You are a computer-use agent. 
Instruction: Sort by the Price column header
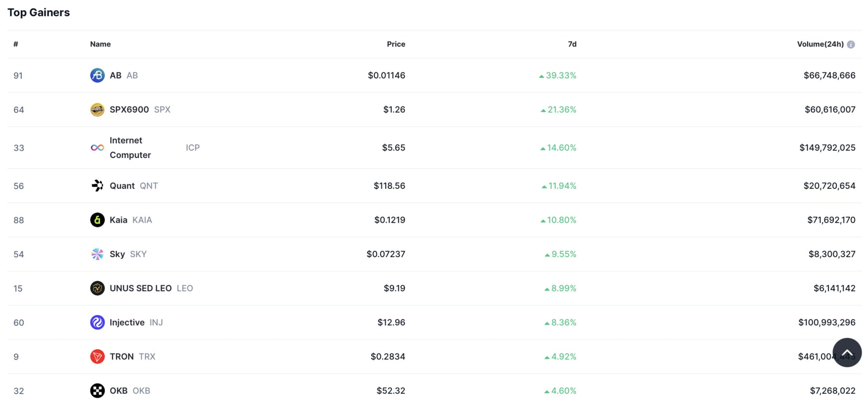coord(396,44)
